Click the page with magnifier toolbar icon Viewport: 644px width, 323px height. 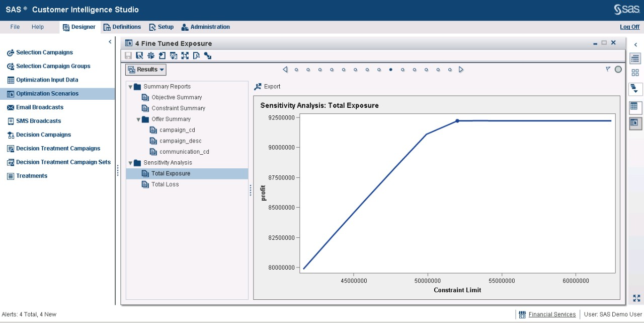196,55
